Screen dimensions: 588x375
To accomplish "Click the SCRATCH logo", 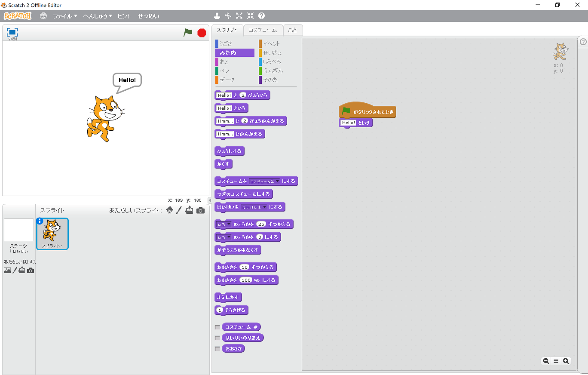I will pyautogui.click(x=18, y=16).
